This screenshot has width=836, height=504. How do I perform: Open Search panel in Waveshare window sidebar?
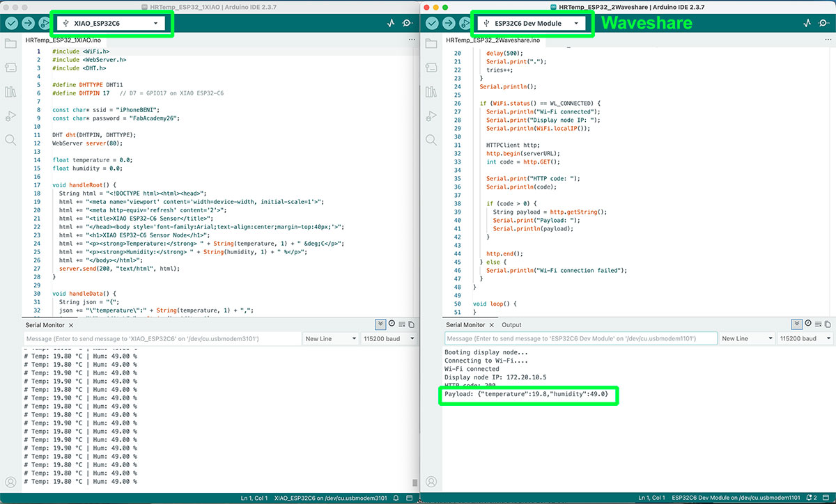431,140
